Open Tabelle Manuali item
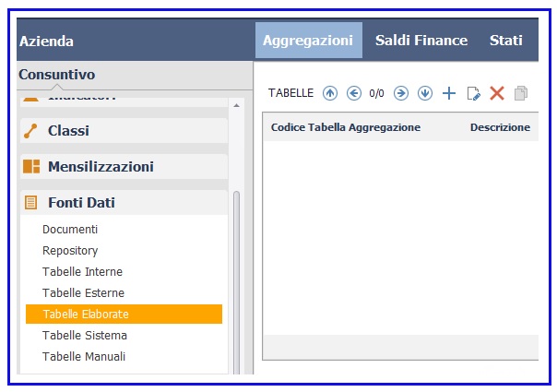557x392 pixels. point(84,356)
